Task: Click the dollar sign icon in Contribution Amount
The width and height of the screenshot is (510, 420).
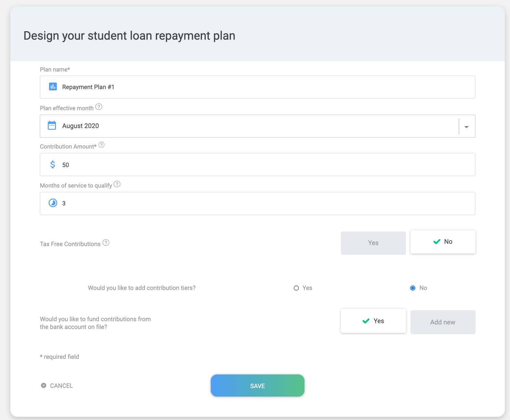Action: [53, 164]
